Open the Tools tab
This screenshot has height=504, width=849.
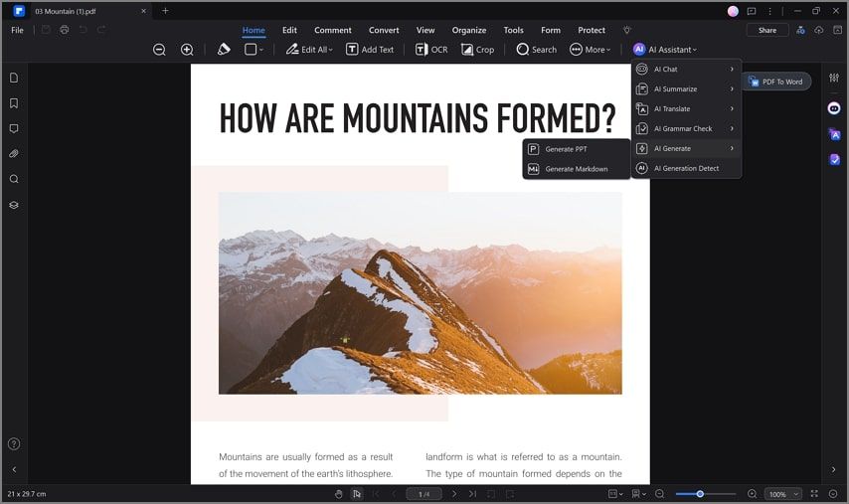(513, 30)
